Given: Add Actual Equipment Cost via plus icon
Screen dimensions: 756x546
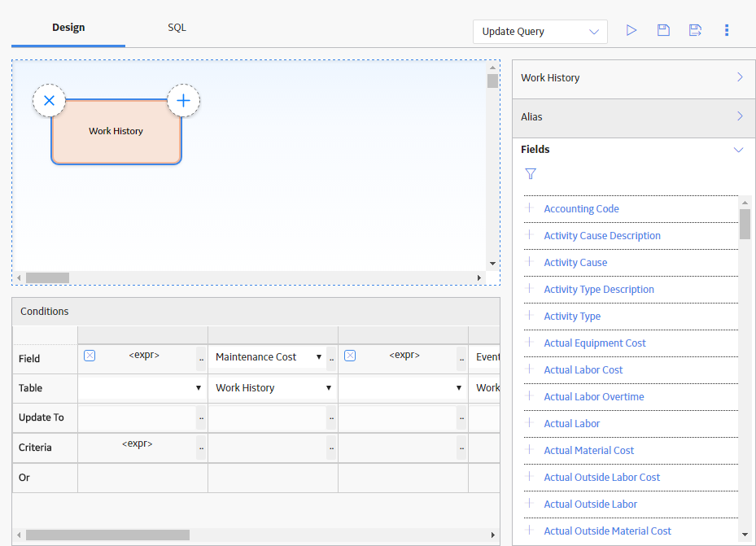Looking at the screenshot, I should [530, 343].
